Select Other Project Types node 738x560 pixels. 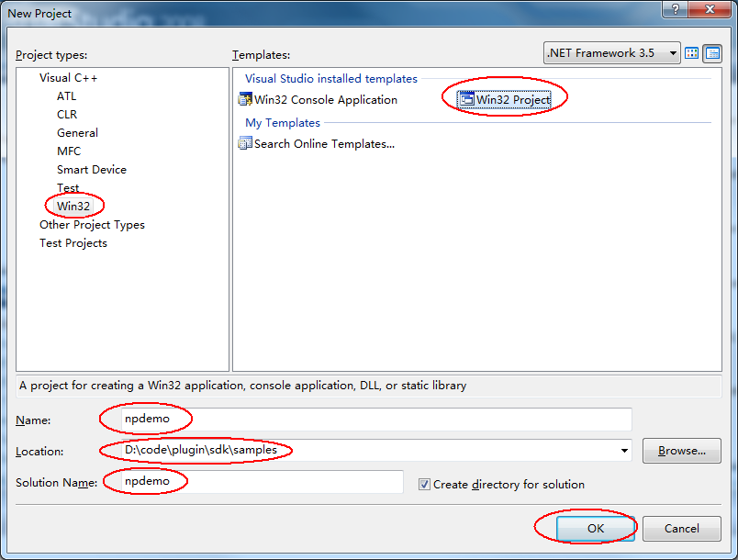pos(92,225)
